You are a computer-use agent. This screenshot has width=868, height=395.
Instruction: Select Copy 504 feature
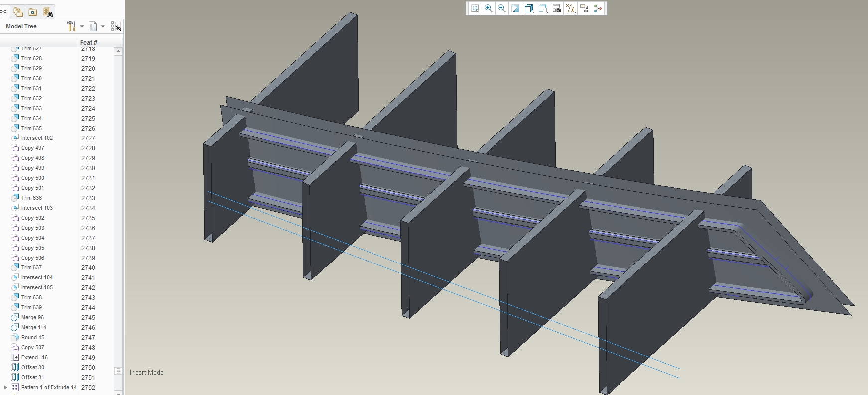click(33, 238)
